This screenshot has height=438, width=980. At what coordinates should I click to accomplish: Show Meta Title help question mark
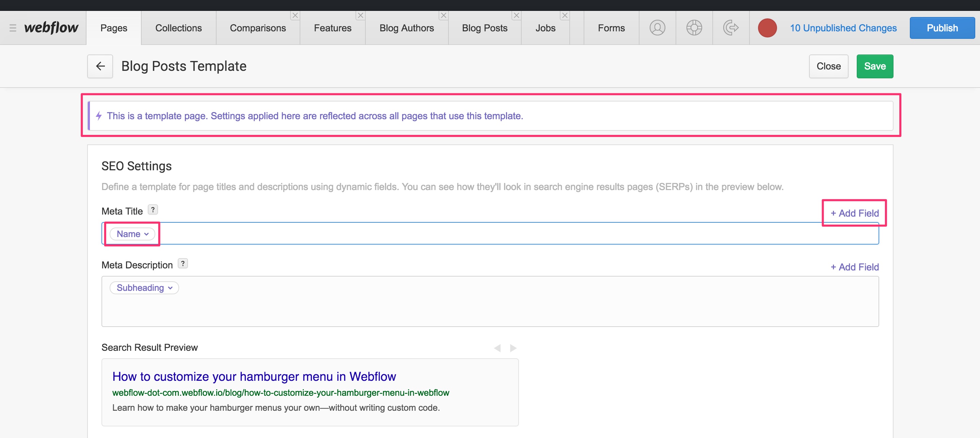[x=153, y=210]
